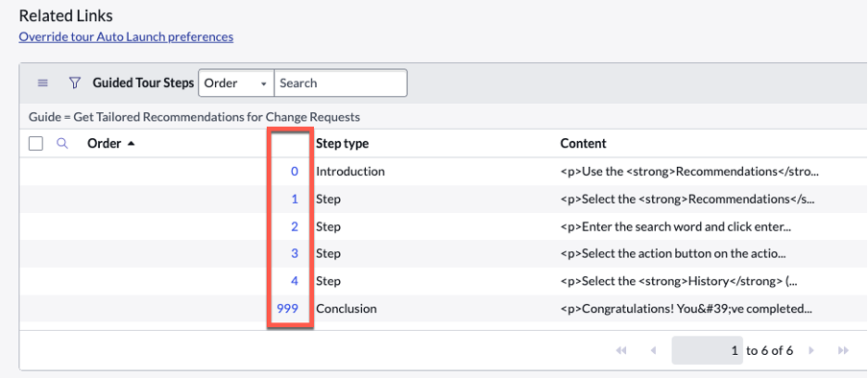868x378 pixels.
Task: Click the Guide filter breadcrumb text
Action: coord(194,117)
